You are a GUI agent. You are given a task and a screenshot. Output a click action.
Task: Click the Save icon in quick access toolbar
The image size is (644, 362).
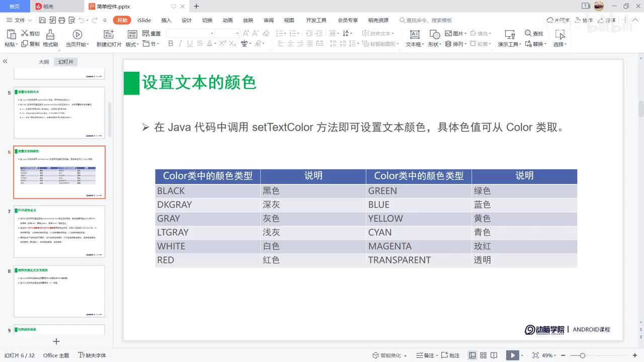(x=42, y=20)
